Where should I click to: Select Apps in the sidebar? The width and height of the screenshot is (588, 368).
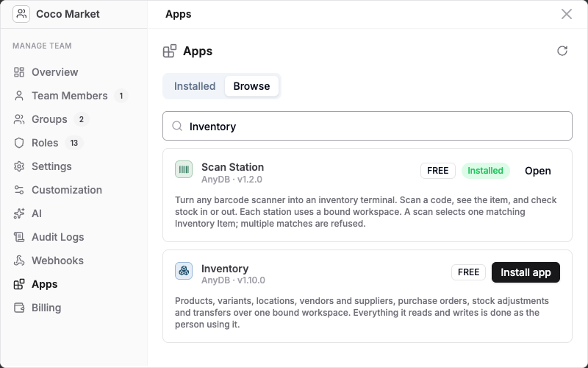tap(44, 284)
